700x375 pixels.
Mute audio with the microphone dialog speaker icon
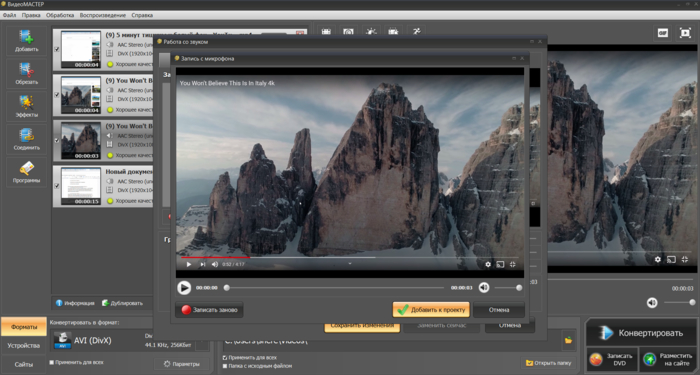[484, 288]
